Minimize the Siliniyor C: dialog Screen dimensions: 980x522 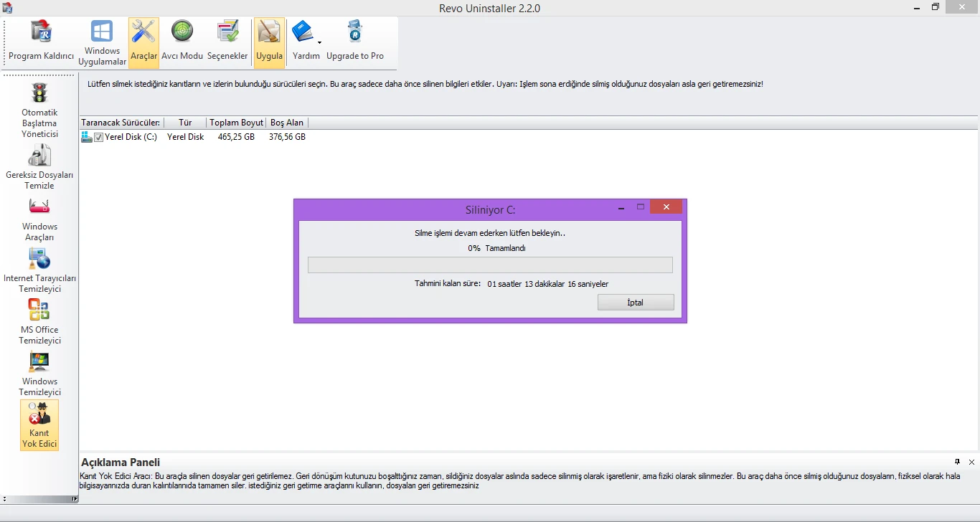(x=621, y=207)
